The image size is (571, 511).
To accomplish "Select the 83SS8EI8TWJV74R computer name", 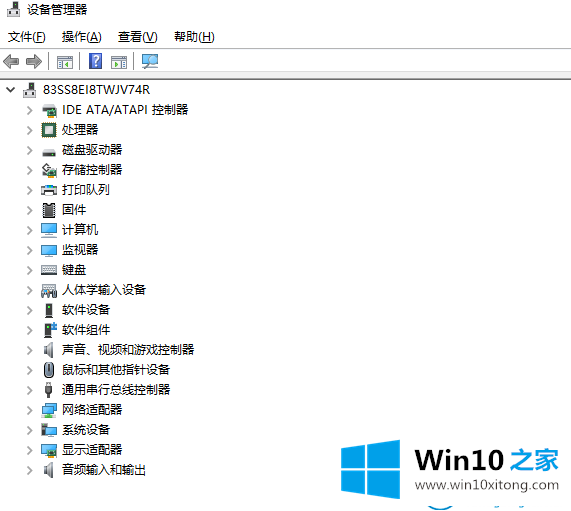I will [97, 90].
